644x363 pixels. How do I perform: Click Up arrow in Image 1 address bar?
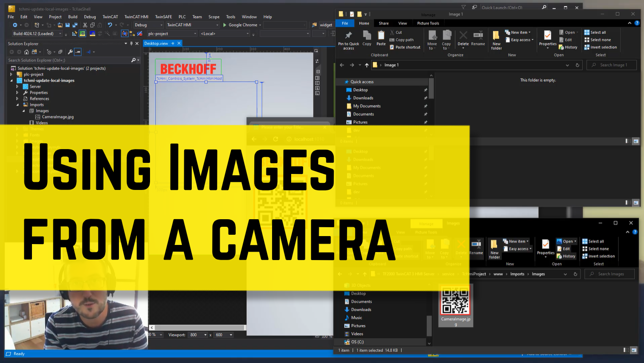[367, 65]
